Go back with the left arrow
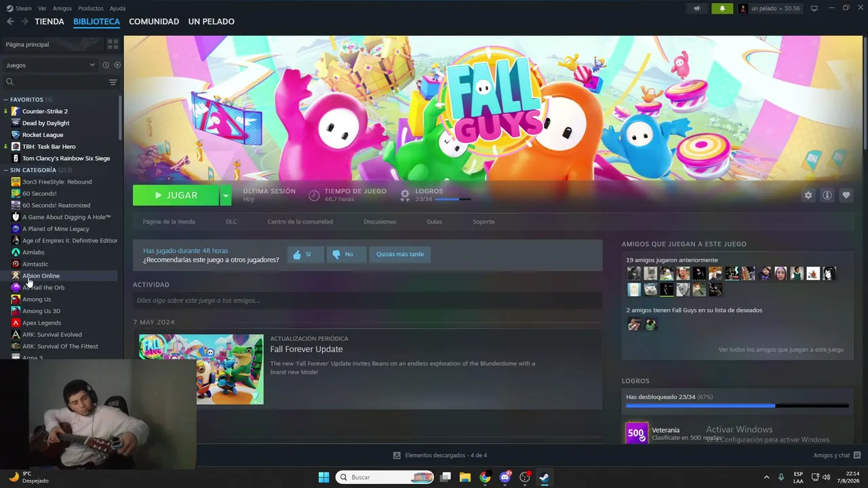868x488 pixels. (10, 22)
